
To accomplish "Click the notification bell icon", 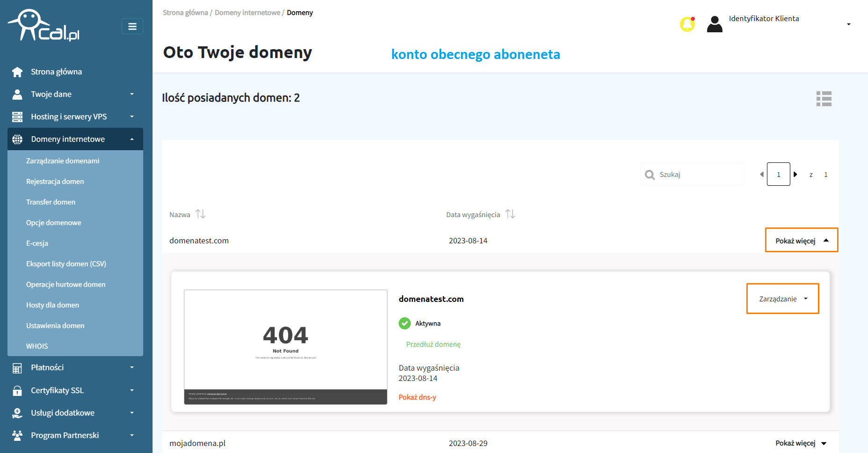I will (687, 24).
